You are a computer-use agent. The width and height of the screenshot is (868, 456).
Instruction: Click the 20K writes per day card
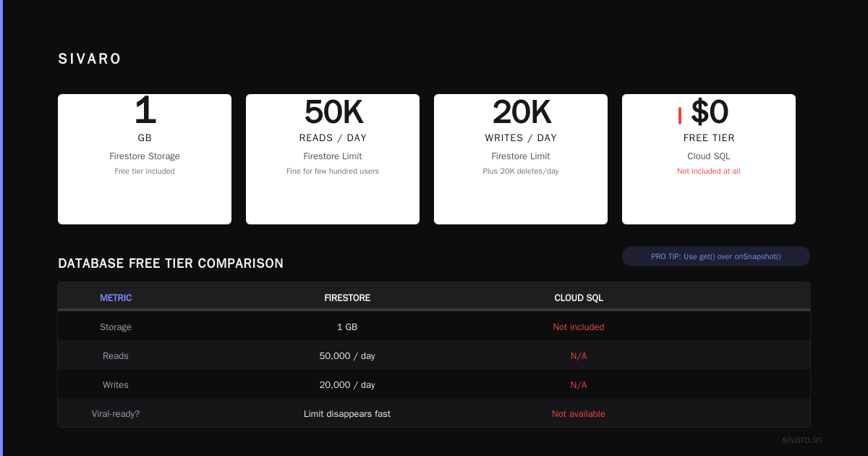tap(521, 159)
